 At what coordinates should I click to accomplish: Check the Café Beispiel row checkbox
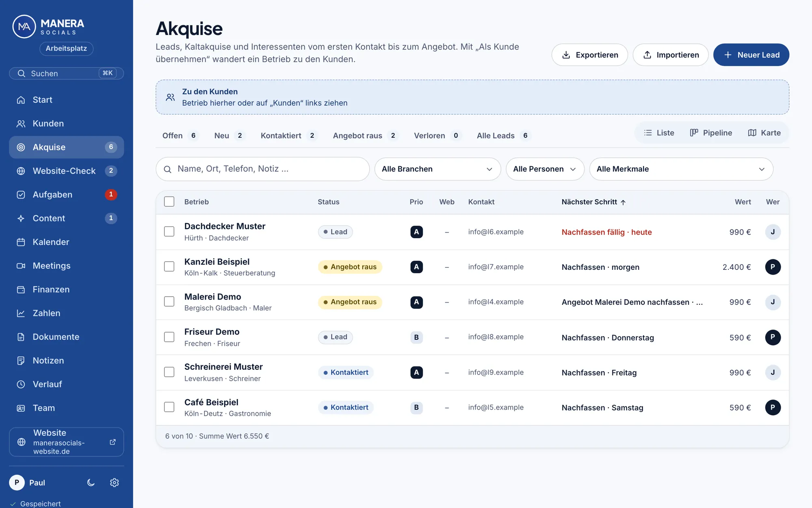(x=169, y=407)
